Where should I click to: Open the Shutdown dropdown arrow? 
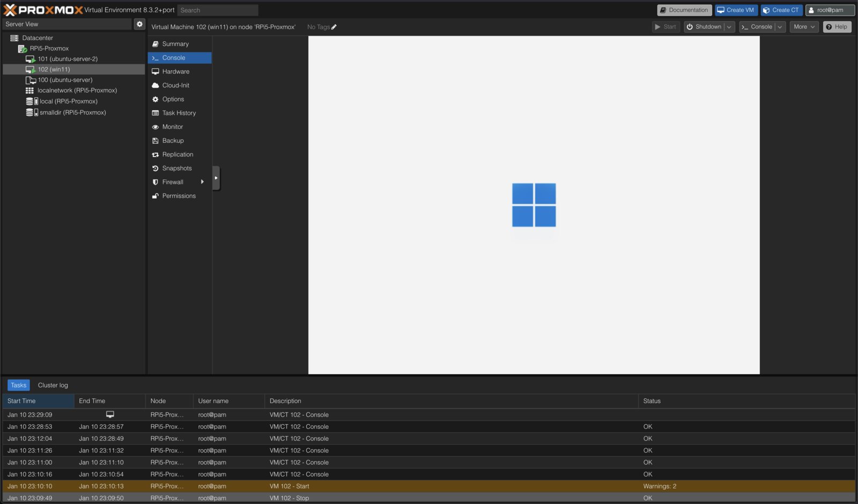(x=729, y=27)
